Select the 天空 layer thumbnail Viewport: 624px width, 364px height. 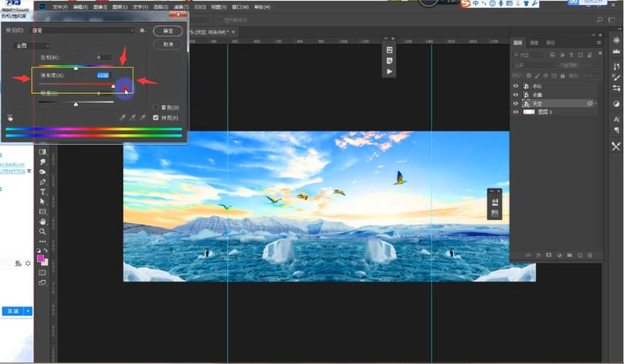tap(527, 103)
